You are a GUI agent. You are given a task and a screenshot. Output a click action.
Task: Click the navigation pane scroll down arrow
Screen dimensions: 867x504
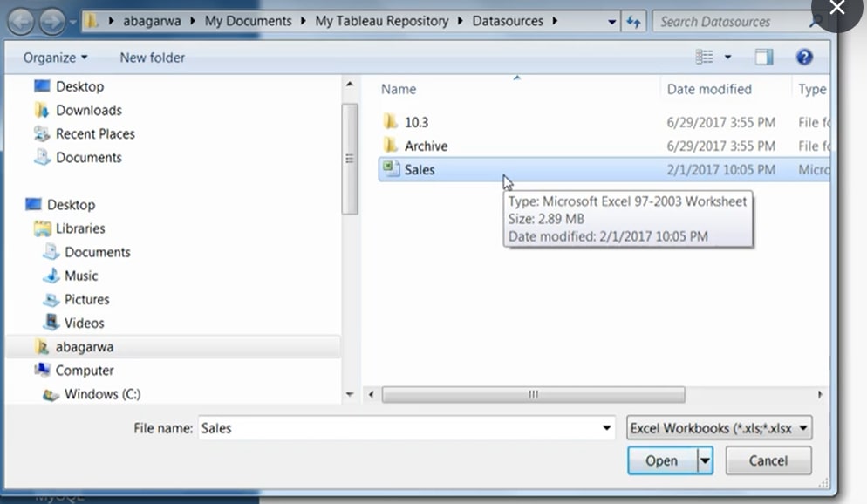coord(350,394)
